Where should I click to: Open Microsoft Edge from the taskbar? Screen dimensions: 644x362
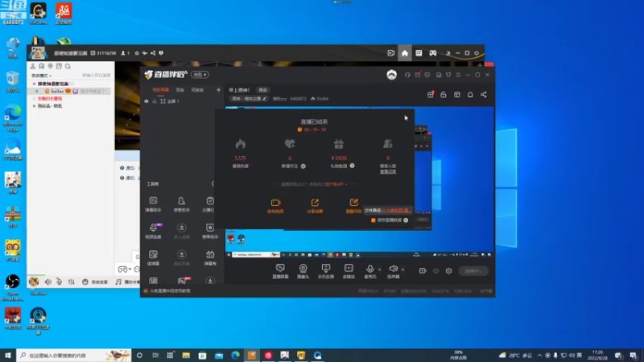click(235, 356)
